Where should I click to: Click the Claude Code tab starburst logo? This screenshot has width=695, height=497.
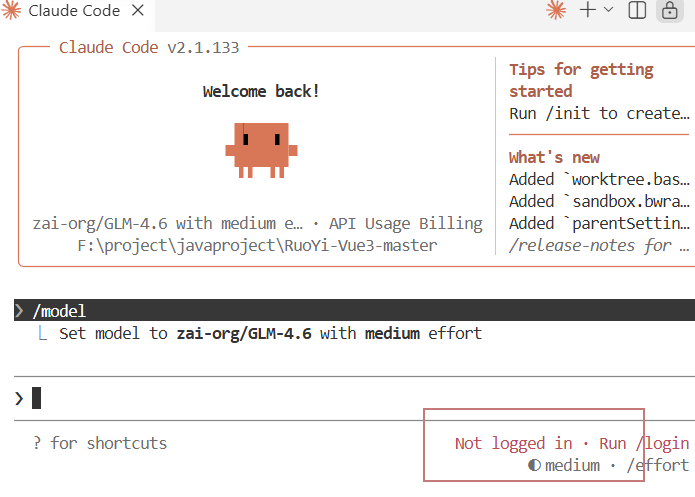(11, 10)
